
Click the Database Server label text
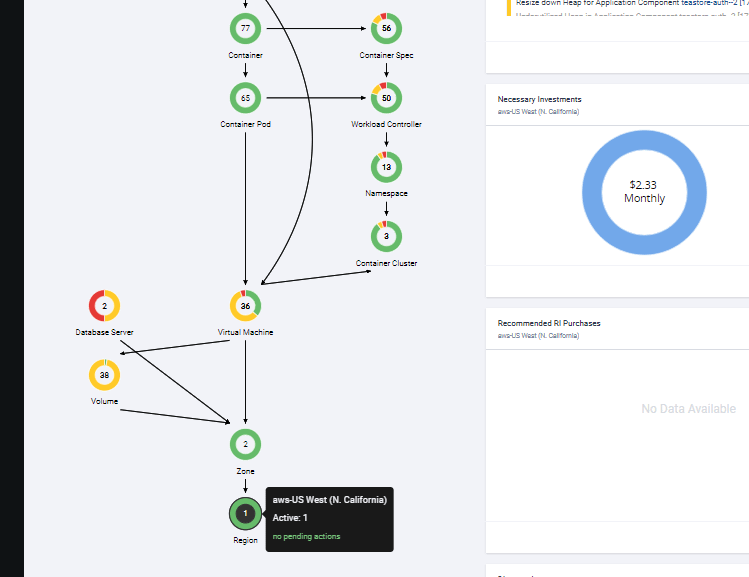coord(104,332)
